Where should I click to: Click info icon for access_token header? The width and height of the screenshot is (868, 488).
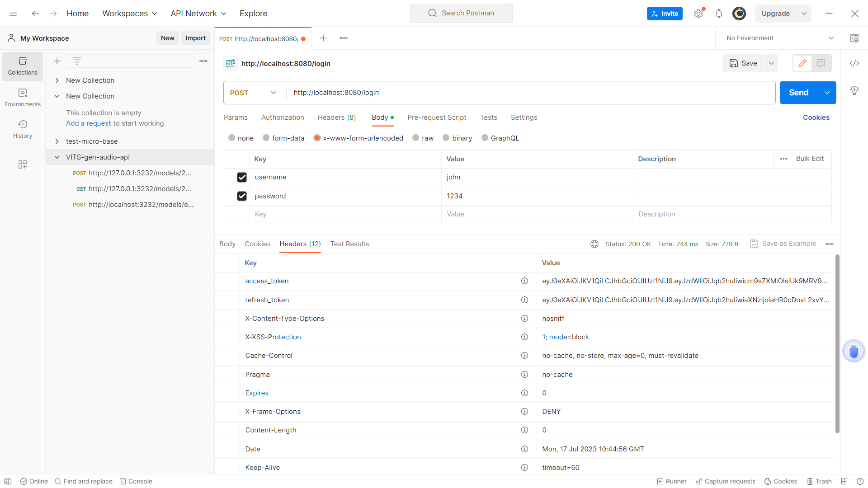pyautogui.click(x=524, y=281)
